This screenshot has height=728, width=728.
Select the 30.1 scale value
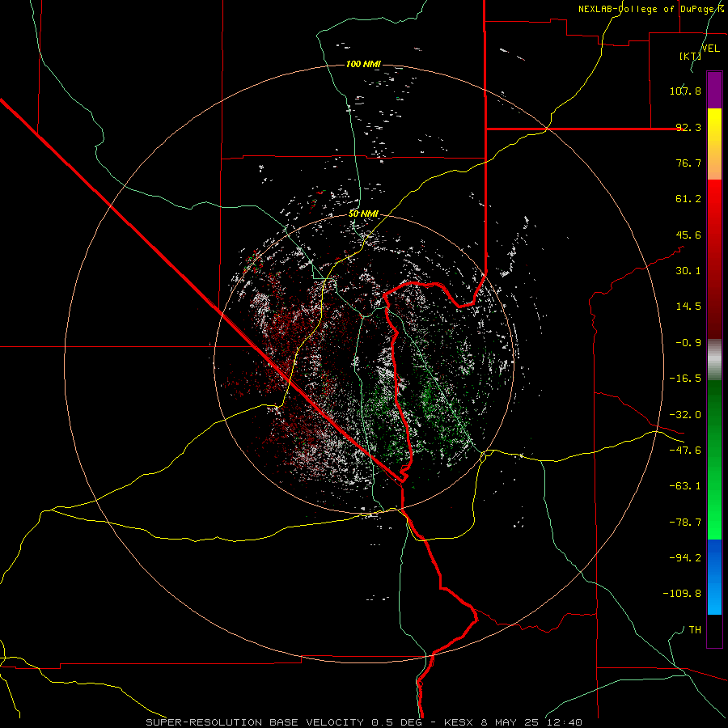(688, 271)
